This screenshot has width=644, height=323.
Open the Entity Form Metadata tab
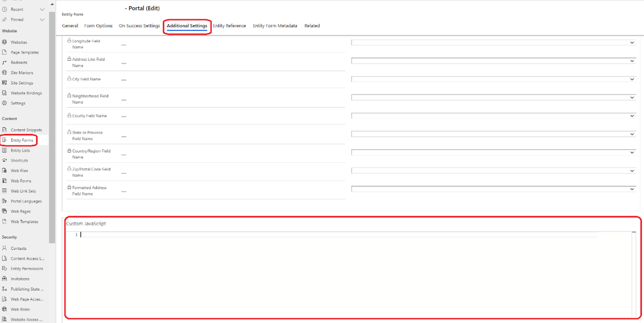[x=275, y=26]
